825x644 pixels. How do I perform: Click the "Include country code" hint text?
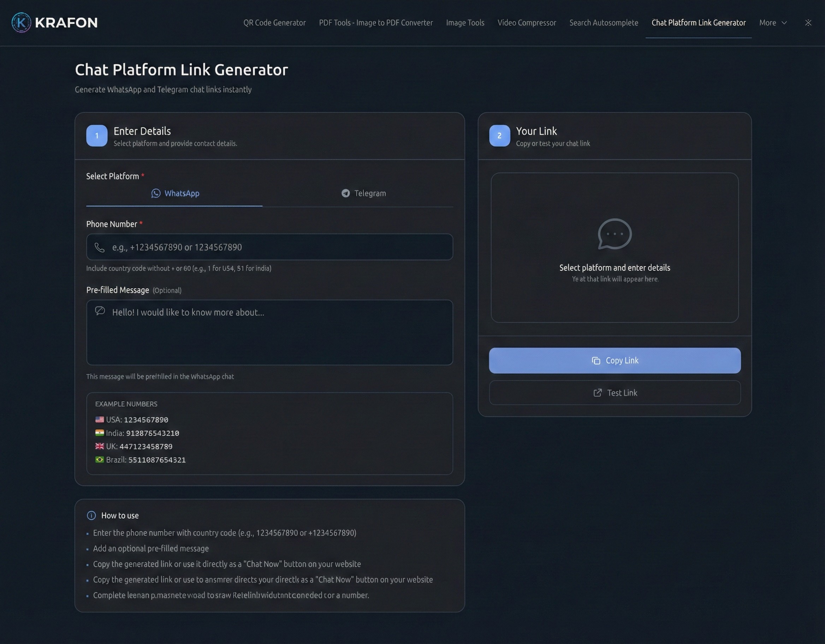(x=179, y=269)
